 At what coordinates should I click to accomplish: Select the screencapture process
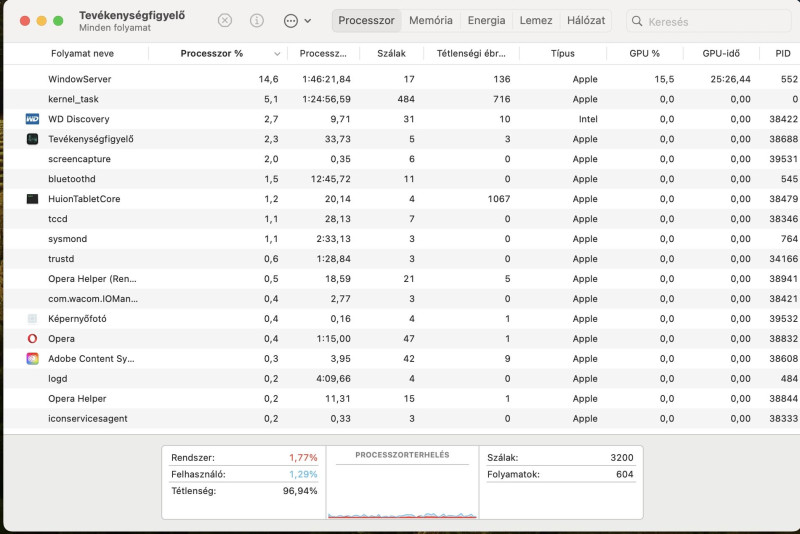79,159
